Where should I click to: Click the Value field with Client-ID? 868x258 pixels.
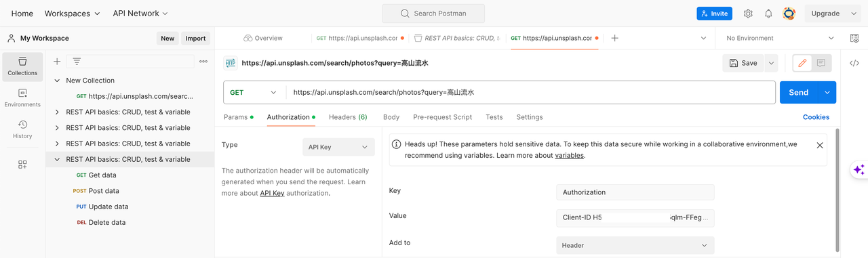coord(635,218)
